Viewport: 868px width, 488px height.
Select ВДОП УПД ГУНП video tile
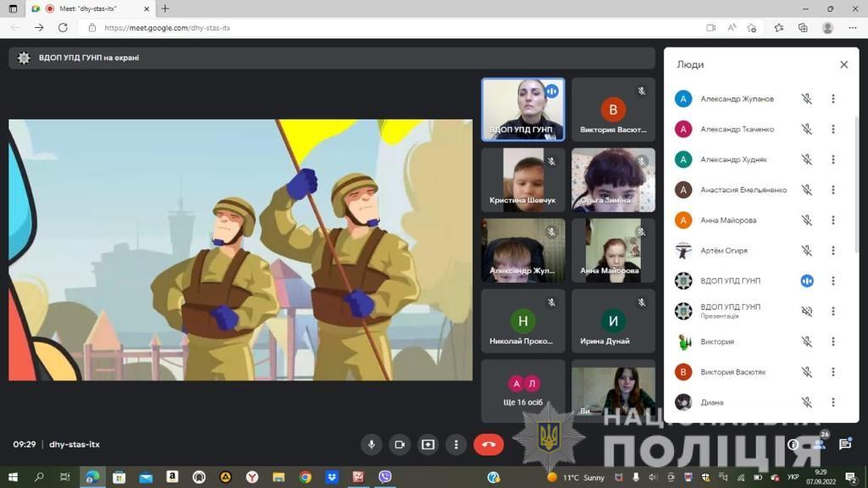(523, 109)
